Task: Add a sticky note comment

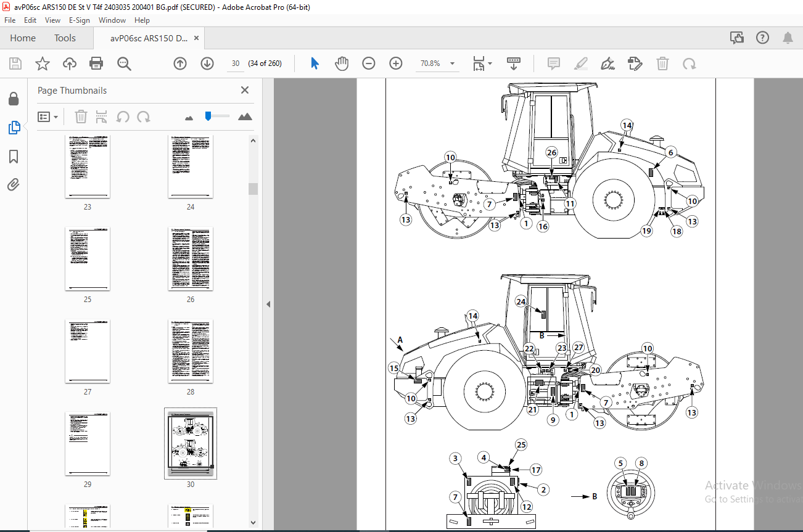Action: pyautogui.click(x=554, y=63)
